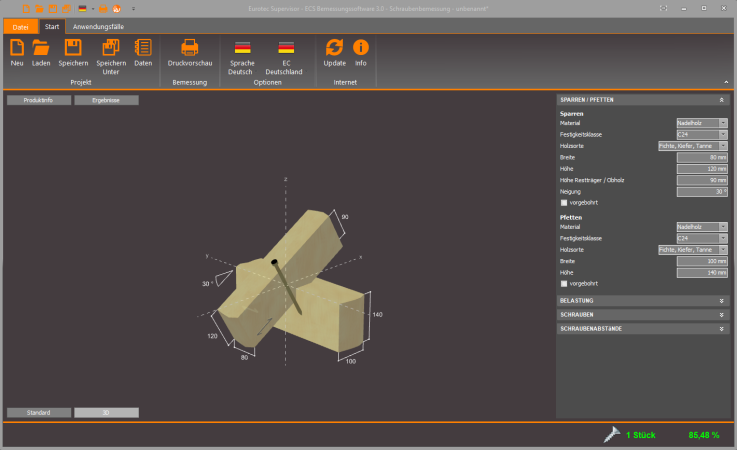The image size is (737, 450).
Task: Open Pfetten Holzsorte dropdown
Action: [692, 249]
